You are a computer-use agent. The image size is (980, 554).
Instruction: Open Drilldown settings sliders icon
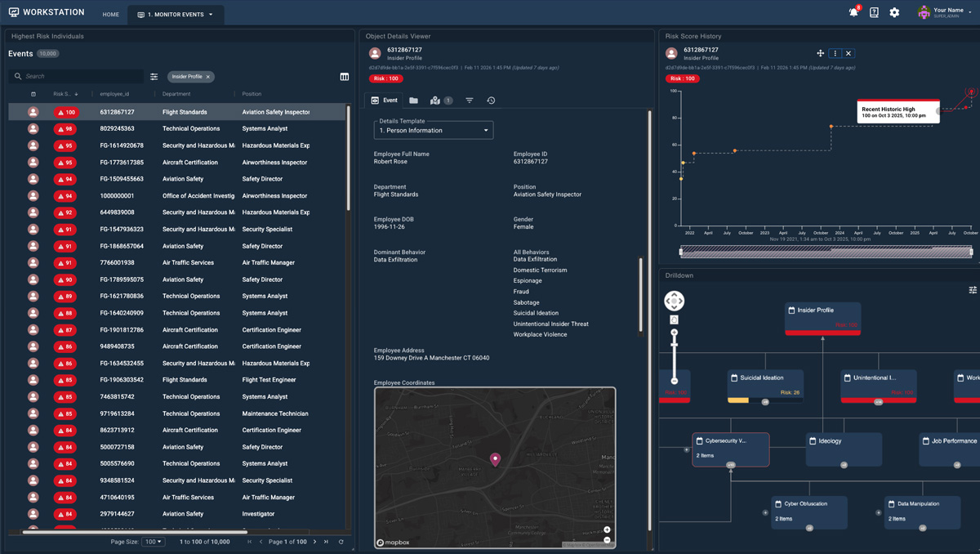pyautogui.click(x=973, y=290)
